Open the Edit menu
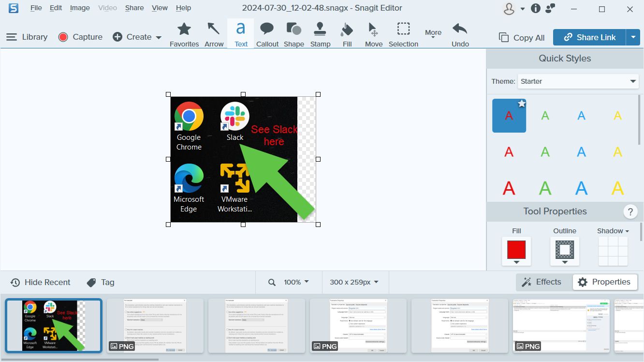Viewport: 644px width, 362px height. (x=56, y=8)
